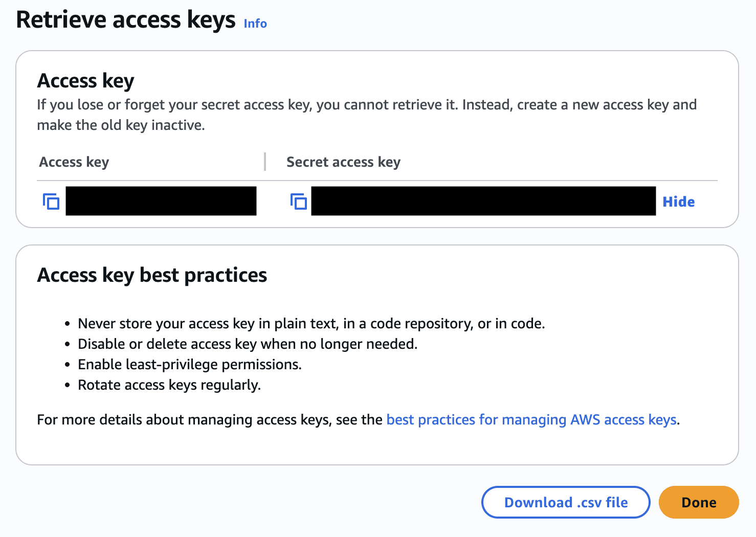Download the .csv file of keys
The image size is (756, 537).
(x=566, y=502)
